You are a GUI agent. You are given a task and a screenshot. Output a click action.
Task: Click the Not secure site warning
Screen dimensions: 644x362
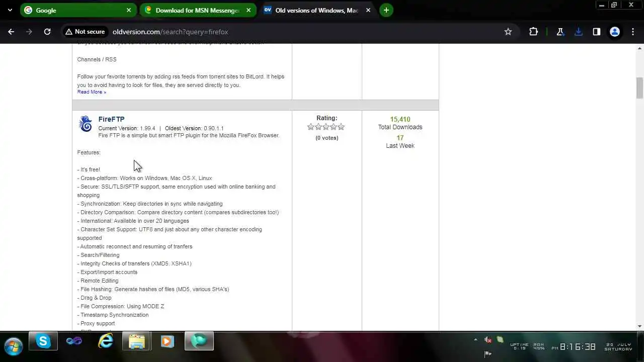pyautogui.click(x=85, y=32)
